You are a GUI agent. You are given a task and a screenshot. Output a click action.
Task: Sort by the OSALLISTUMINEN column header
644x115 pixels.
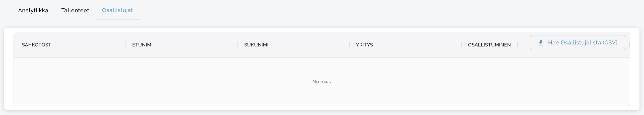point(489,45)
